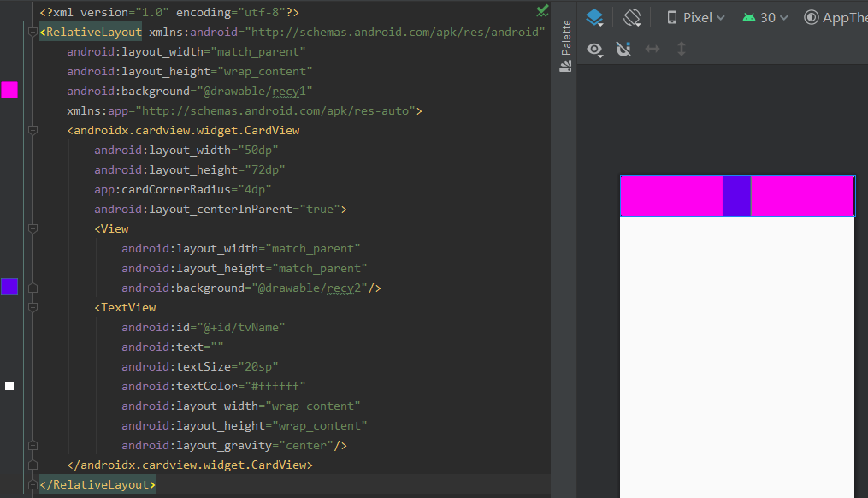Click the empty android:text value
The width and height of the screenshot is (868, 498).
click(x=217, y=347)
